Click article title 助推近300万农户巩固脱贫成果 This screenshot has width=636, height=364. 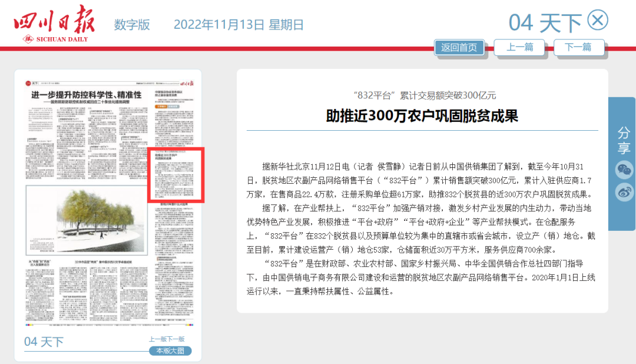click(422, 116)
